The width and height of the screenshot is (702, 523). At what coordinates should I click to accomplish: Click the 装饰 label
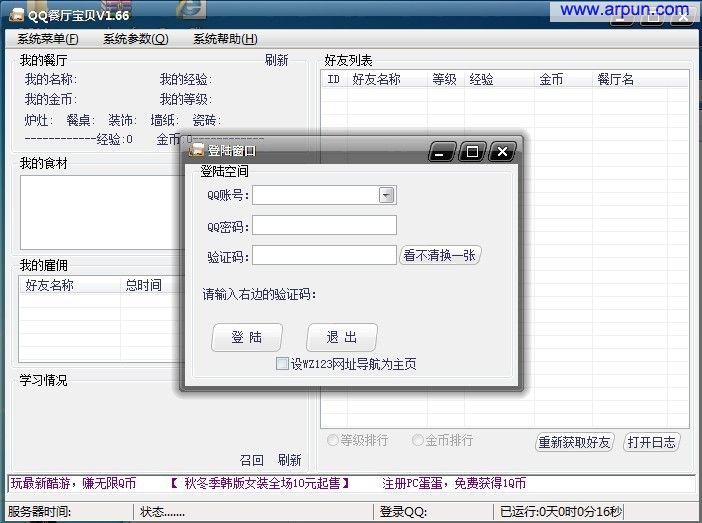pos(123,120)
